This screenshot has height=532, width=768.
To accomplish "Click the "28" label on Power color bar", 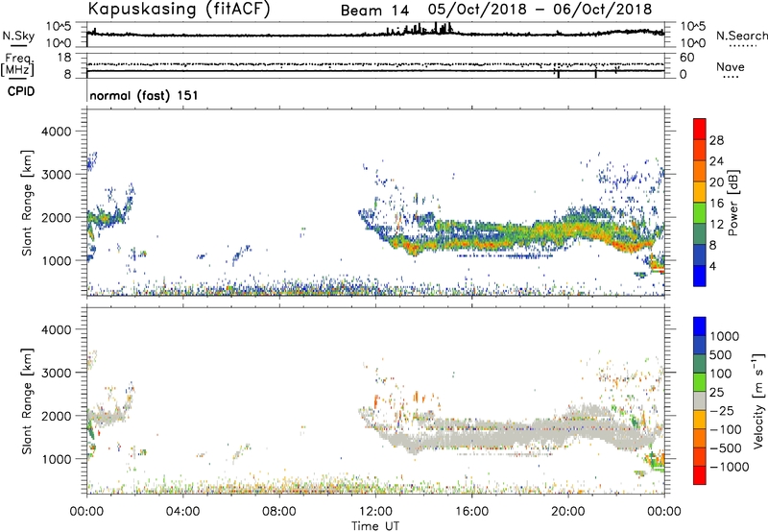I will pos(716,140).
